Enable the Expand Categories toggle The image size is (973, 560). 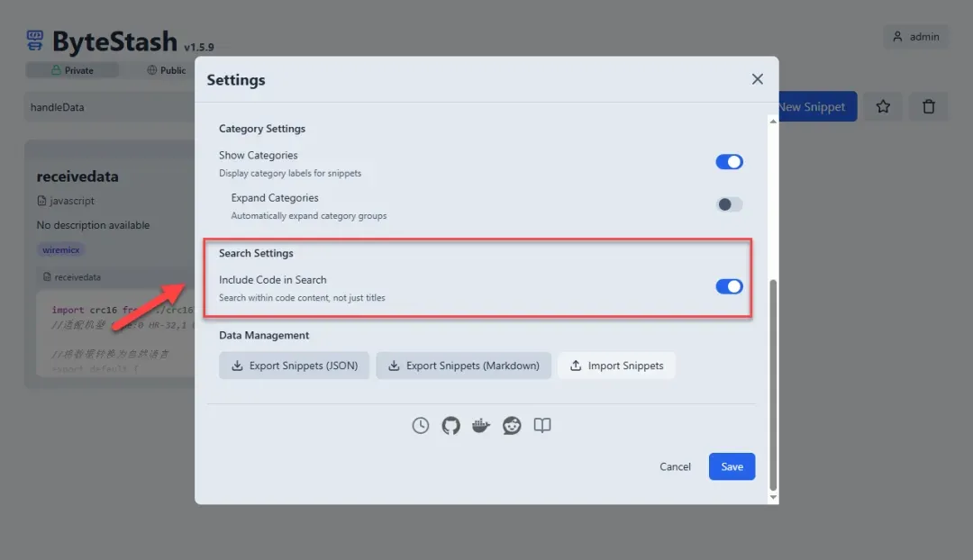(x=729, y=204)
